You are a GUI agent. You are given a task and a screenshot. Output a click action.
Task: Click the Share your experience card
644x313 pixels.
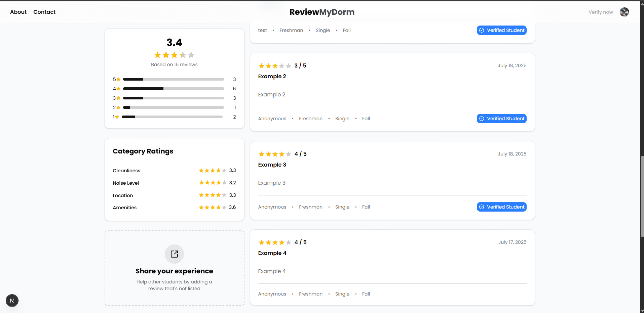[174, 268]
